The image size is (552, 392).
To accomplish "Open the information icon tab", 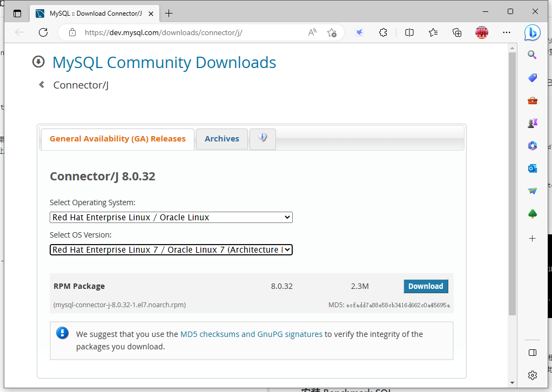I will click(262, 139).
